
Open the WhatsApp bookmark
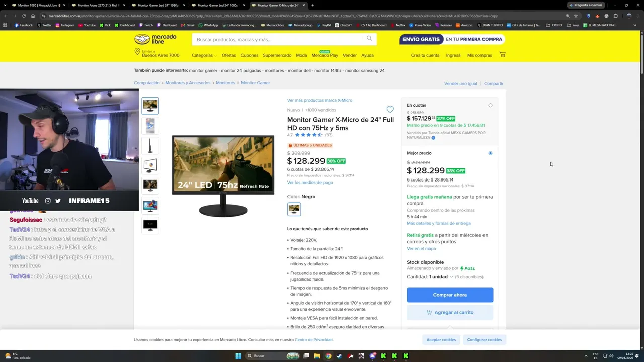(x=208, y=25)
